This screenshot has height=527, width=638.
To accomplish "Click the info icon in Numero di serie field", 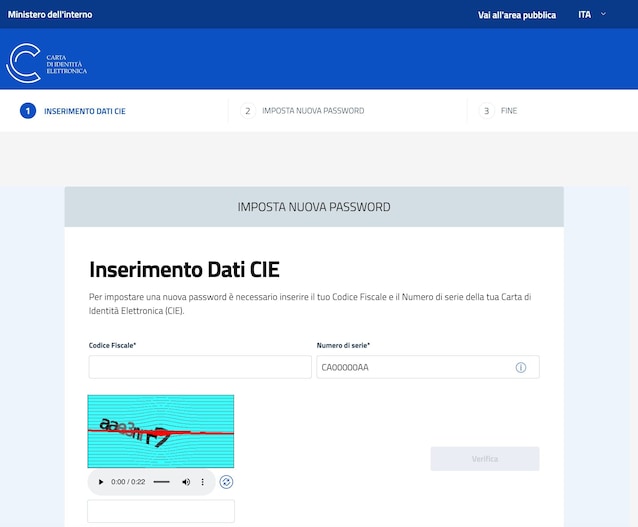I will [x=520, y=368].
